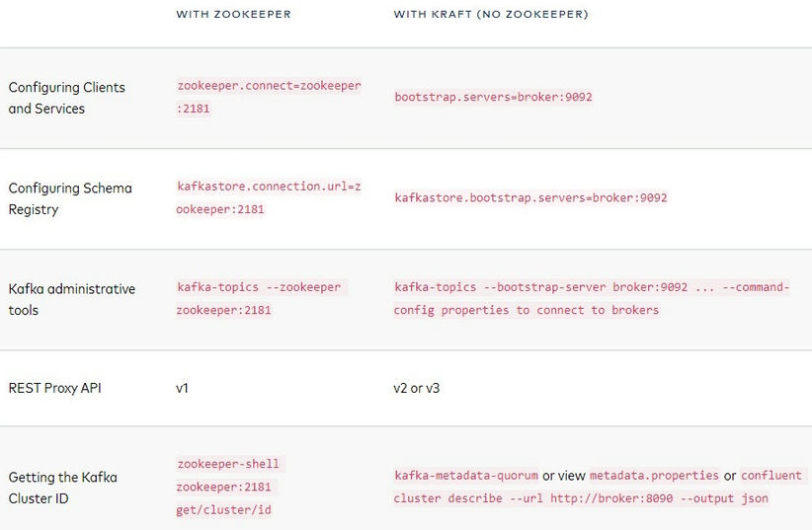
Task: Select the 'Configuring Schema Registry' row label
Action: tap(70, 198)
